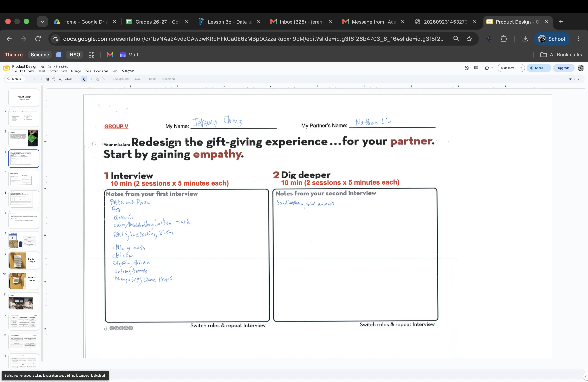Click the Share button
The width and height of the screenshot is (588, 382).
pos(536,68)
